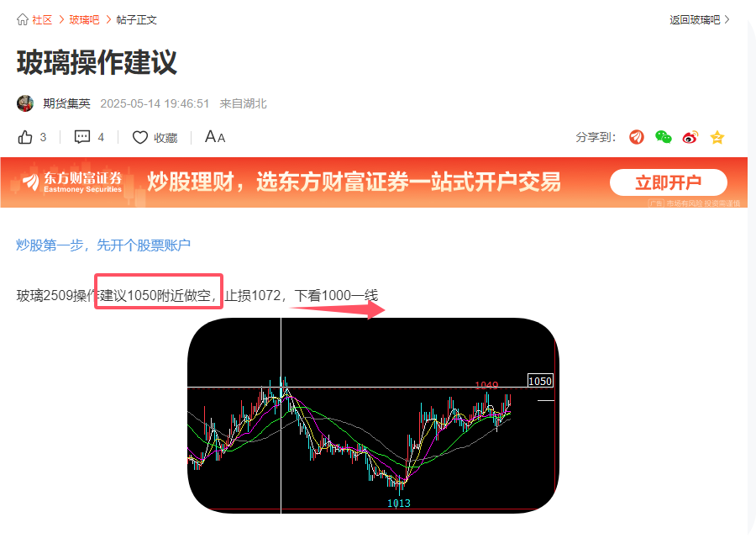Like the post with thumbs-up icon

click(x=25, y=138)
